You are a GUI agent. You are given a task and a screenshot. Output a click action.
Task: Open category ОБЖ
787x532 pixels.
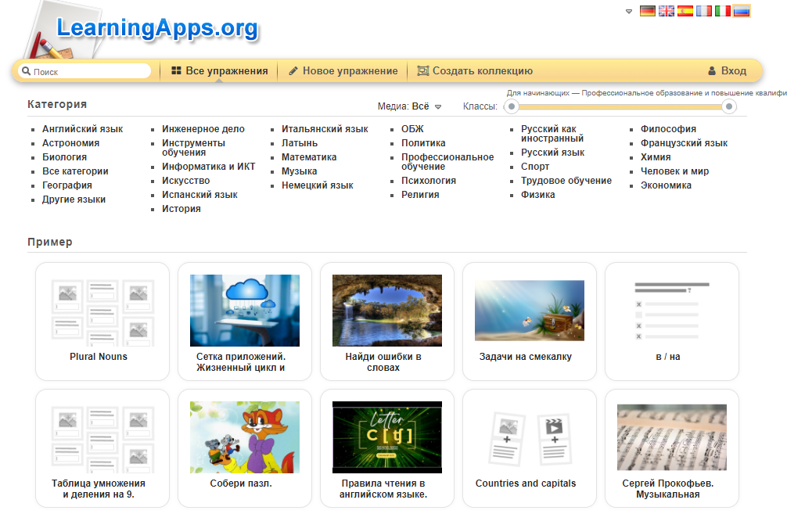click(x=412, y=129)
